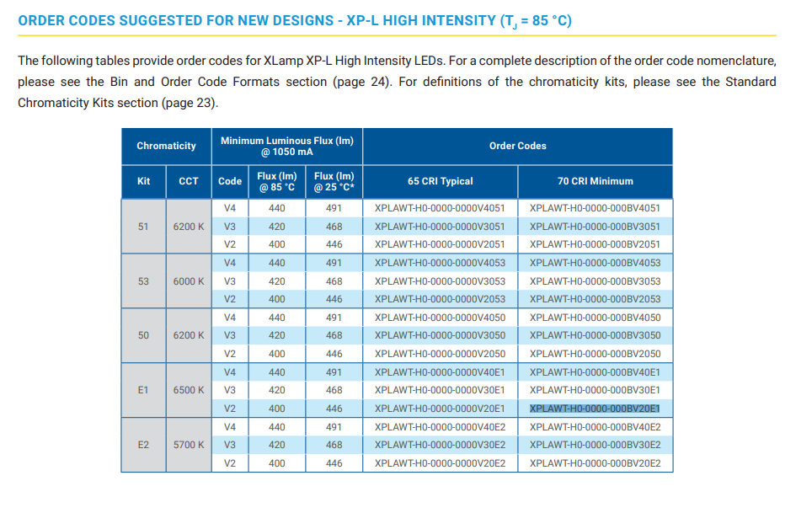Click the 'Flux (lm) @ 25 °C*' header
812x529 pixels.
[x=334, y=181]
